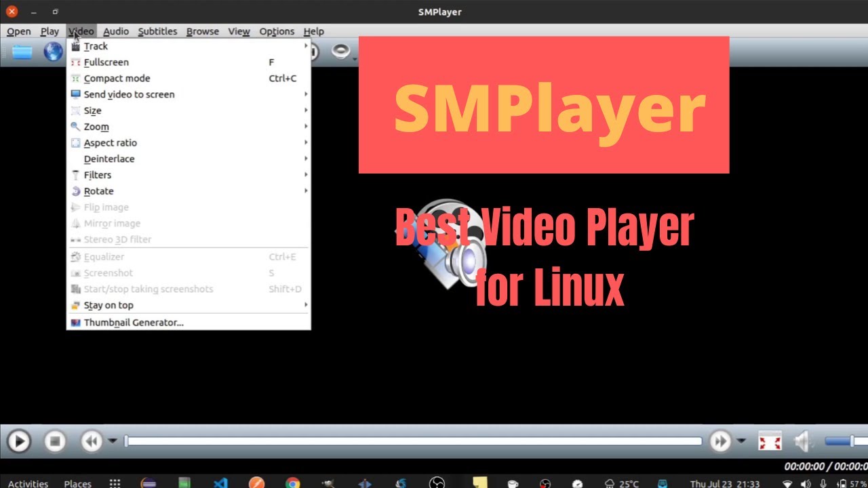The height and width of the screenshot is (488, 868).
Task: Open the Subtitles menu
Action: pos(157,31)
